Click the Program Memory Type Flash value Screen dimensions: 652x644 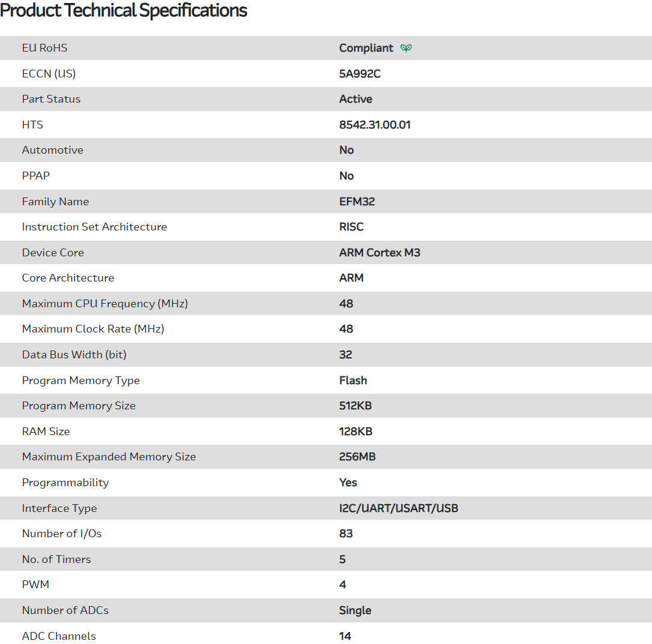pos(353,381)
